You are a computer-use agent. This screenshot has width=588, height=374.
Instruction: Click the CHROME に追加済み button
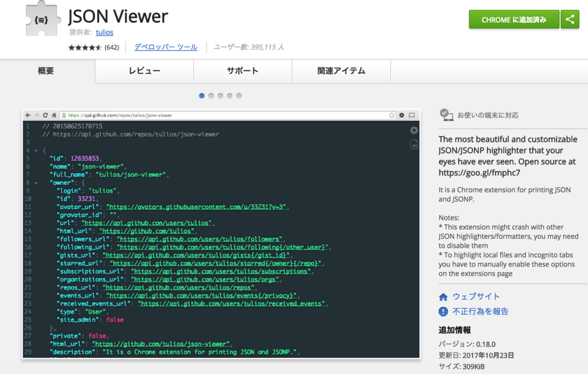(514, 20)
